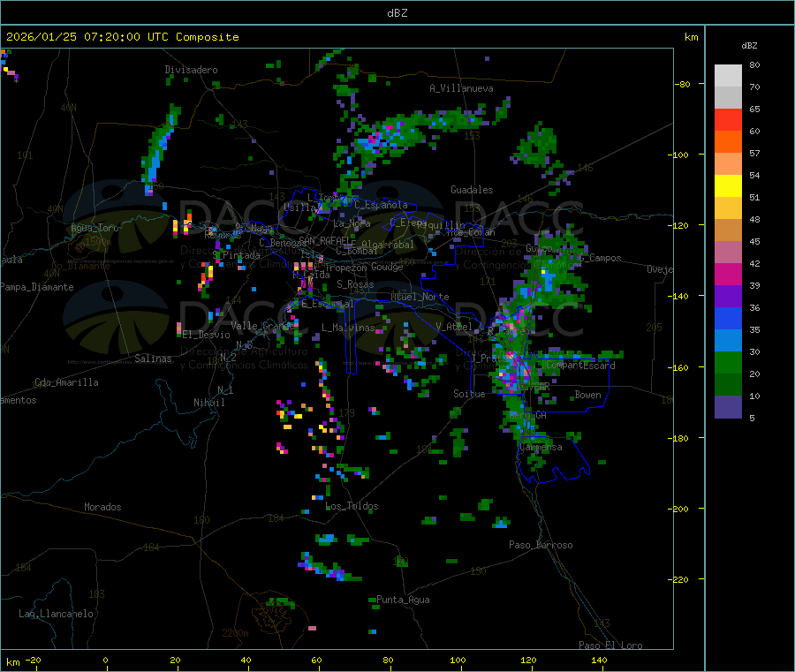Click the Lag.Llancanelo label

pos(56,614)
